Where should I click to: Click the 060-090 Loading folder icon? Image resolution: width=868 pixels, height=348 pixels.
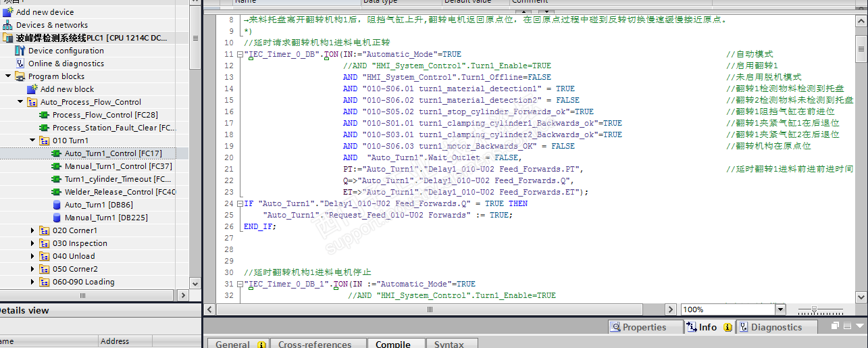point(45,282)
